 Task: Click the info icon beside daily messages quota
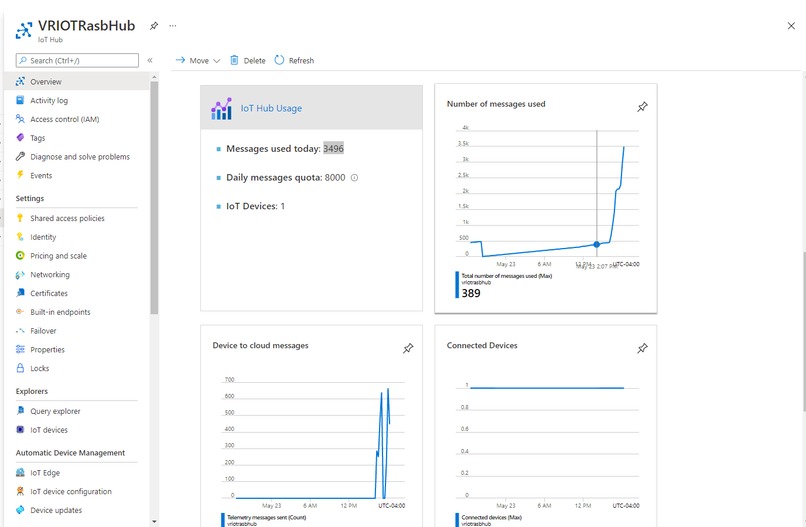(x=354, y=178)
